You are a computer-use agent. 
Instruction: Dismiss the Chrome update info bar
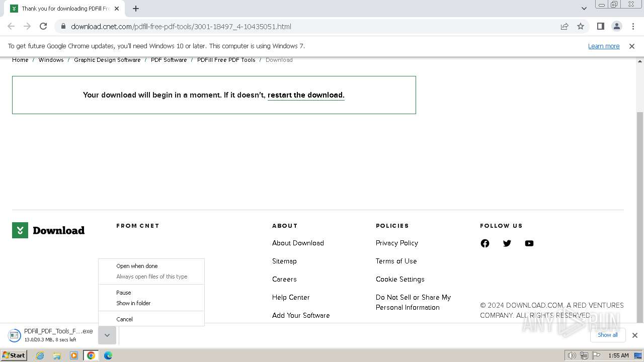click(x=632, y=46)
